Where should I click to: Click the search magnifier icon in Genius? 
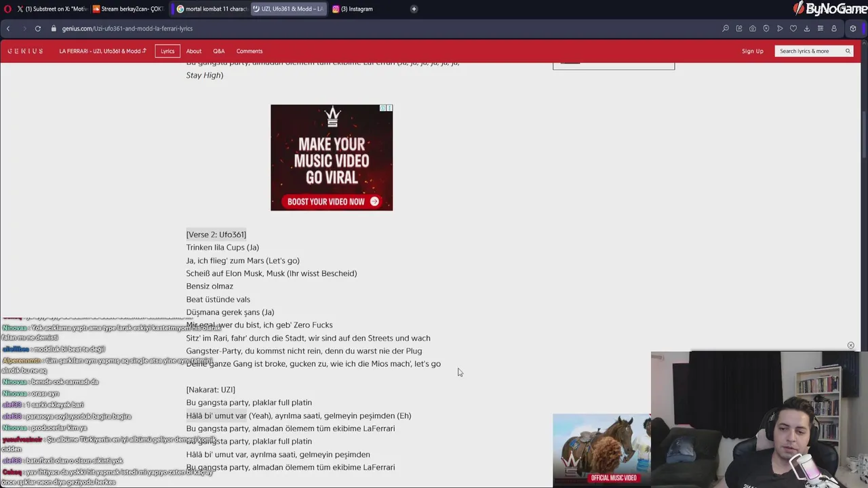pos(848,51)
